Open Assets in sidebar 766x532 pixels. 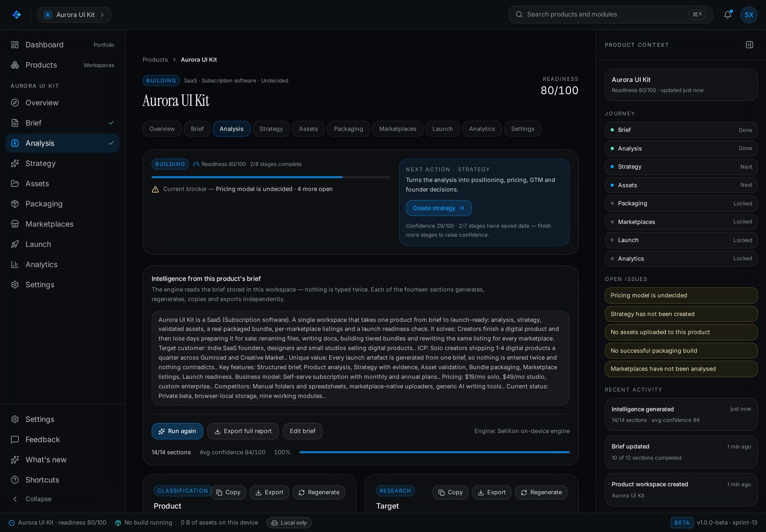pos(63,183)
